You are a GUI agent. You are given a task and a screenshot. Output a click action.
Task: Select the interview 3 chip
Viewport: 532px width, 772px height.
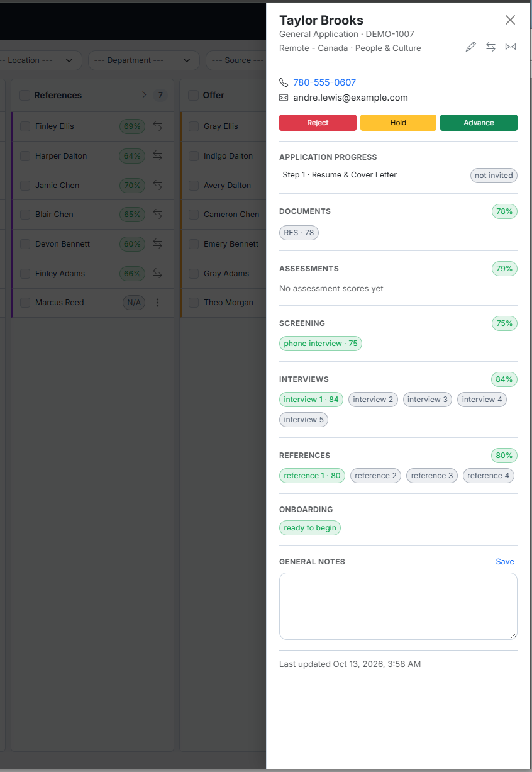coord(427,400)
